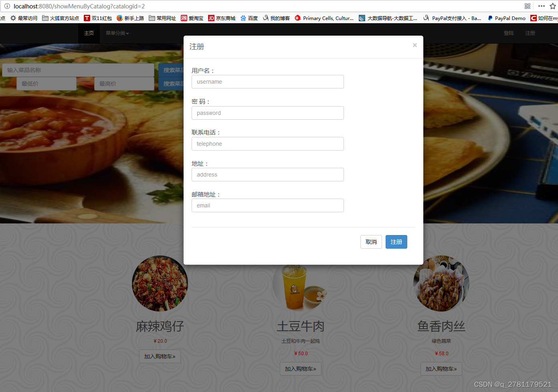The width and height of the screenshot is (558, 392).
Task: Focus the email input field
Action: tap(268, 205)
